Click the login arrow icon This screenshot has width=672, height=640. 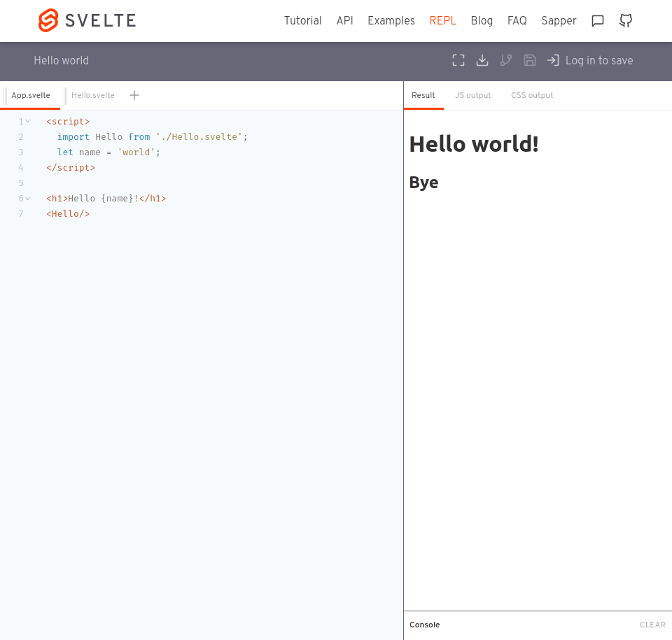553,60
